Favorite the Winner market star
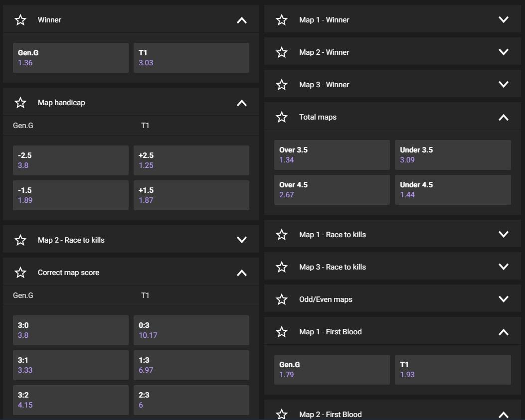 tap(20, 20)
